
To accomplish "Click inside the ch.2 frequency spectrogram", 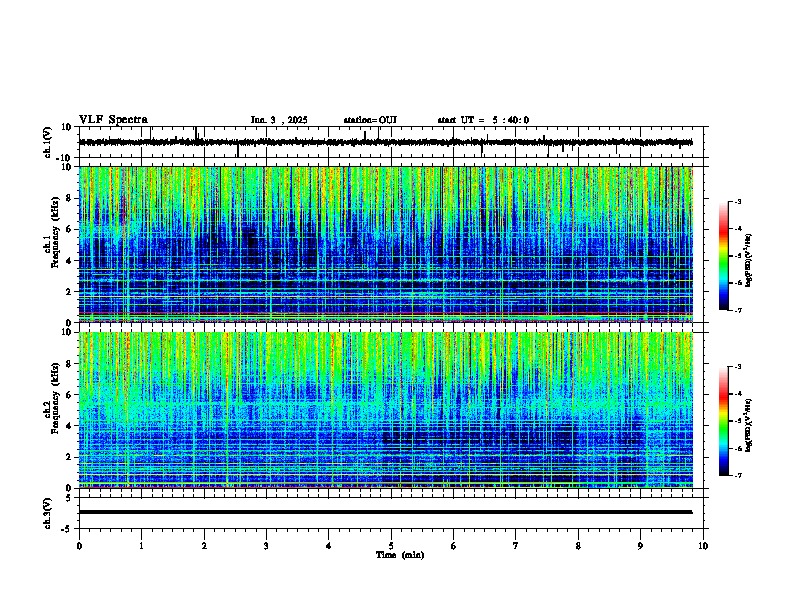I will coord(386,410).
